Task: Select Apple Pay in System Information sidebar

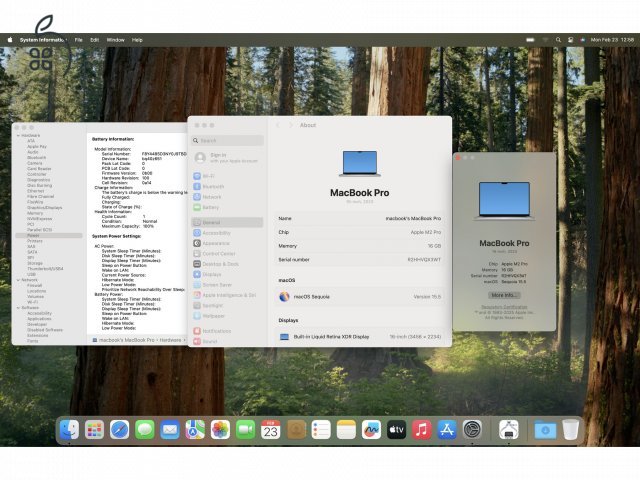Action: point(37,147)
